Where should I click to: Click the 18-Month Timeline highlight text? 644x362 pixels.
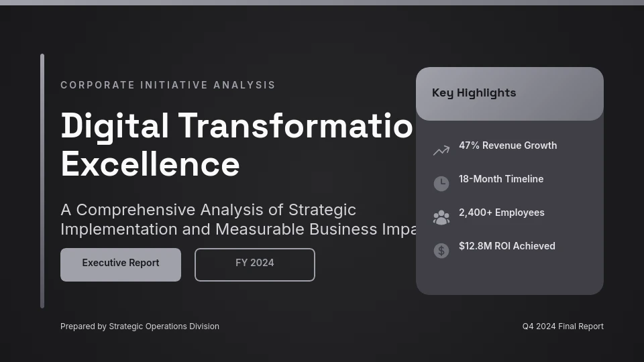point(500,179)
